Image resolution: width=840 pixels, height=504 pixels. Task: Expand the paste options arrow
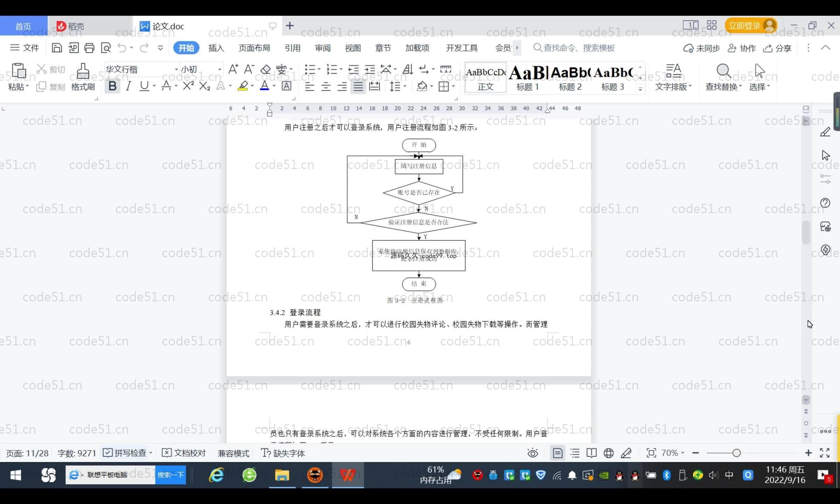27,86
